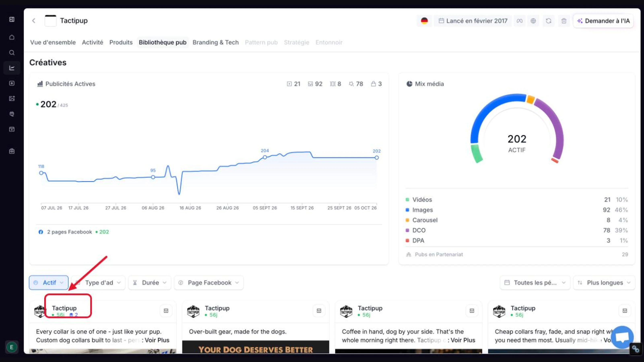Open the Type d'ad dropdown
Image resolution: width=644 pixels, height=362 pixels.
[98, 283]
